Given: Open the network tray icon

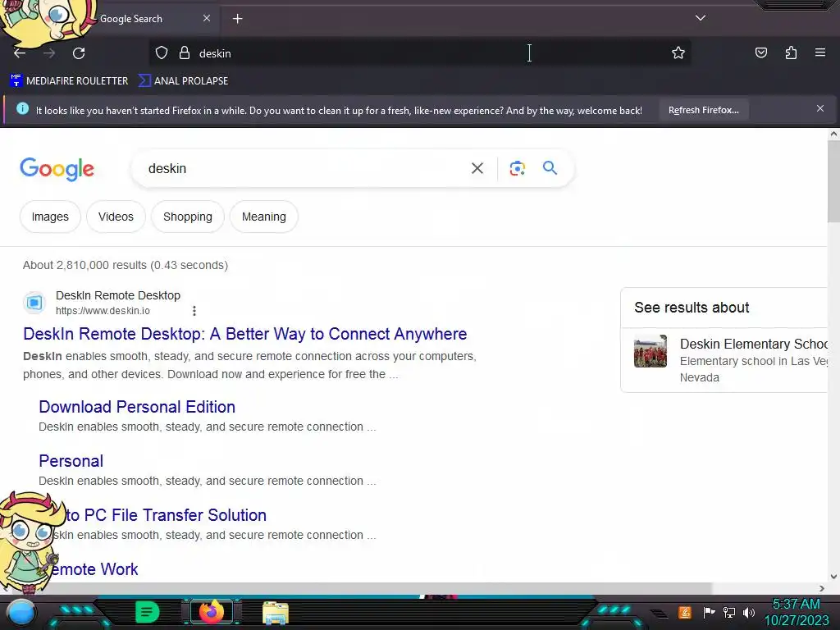Looking at the screenshot, I should 728,612.
